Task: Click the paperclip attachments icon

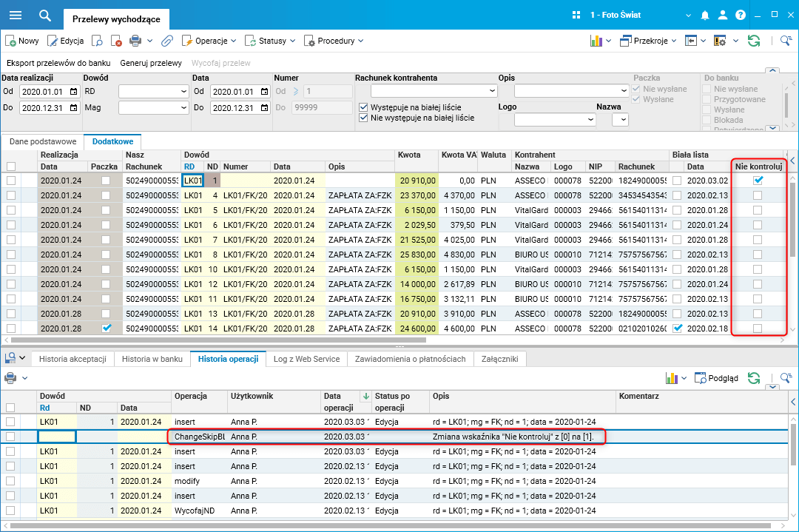Action: (167, 41)
